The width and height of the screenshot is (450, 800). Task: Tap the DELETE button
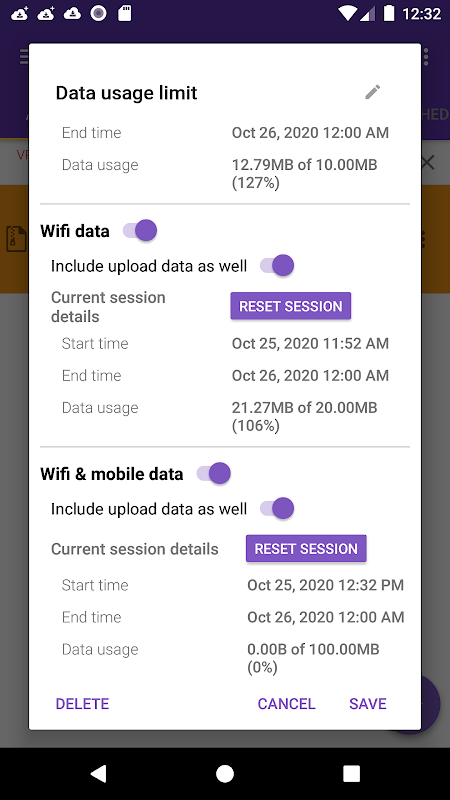click(x=82, y=704)
